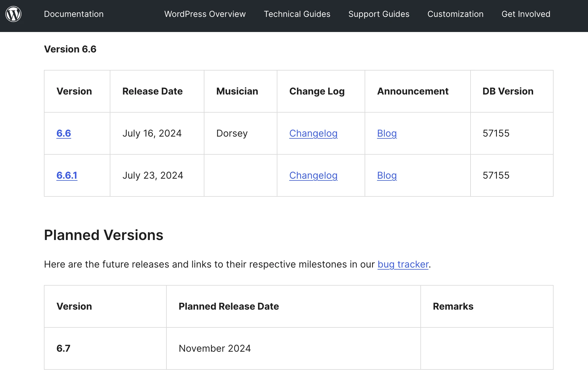Click the 'Musician' column header
Viewport: 588px width, 384px height.
coord(237,91)
